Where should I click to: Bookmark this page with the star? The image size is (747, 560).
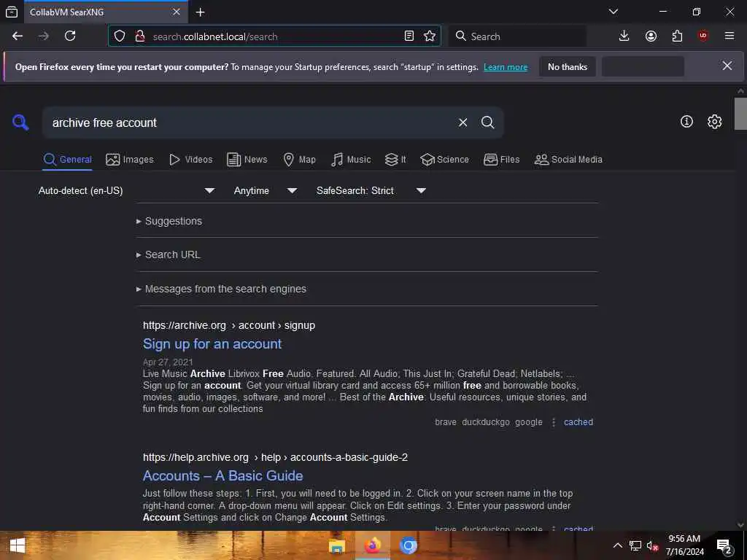(430, 36)
